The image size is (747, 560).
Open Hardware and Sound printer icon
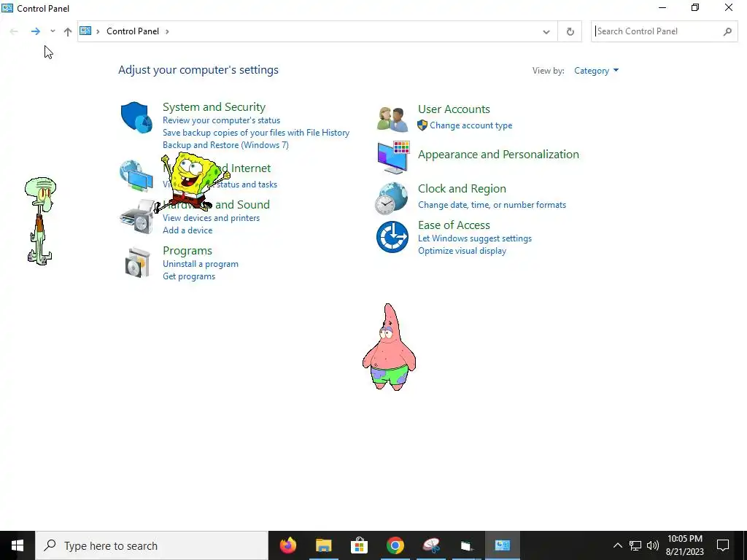point(137,217)
